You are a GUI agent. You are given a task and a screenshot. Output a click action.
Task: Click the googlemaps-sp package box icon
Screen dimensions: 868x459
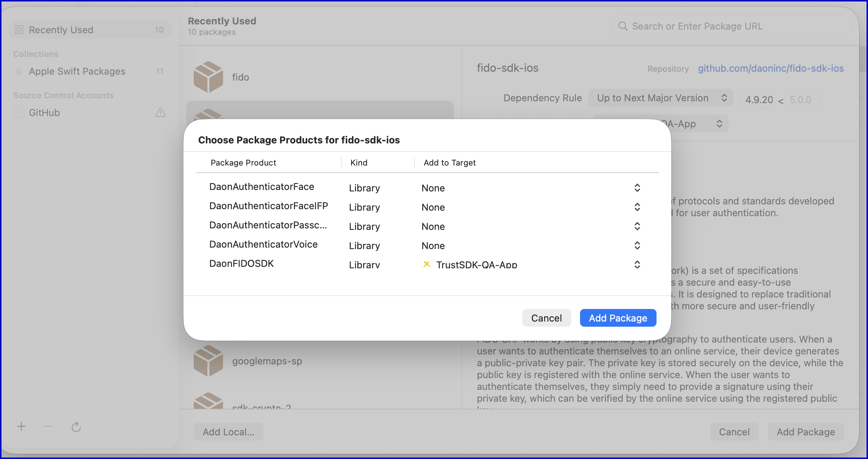(x=208, y=361)
